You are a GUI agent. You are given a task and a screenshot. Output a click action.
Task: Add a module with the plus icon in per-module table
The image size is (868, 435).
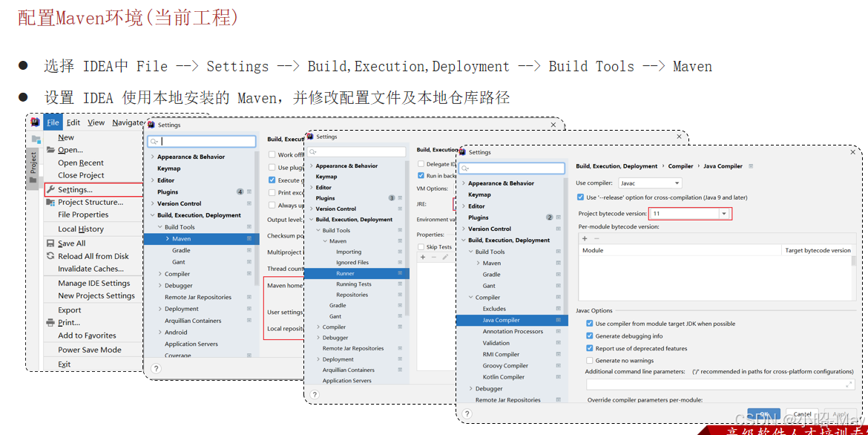[585, 238]
